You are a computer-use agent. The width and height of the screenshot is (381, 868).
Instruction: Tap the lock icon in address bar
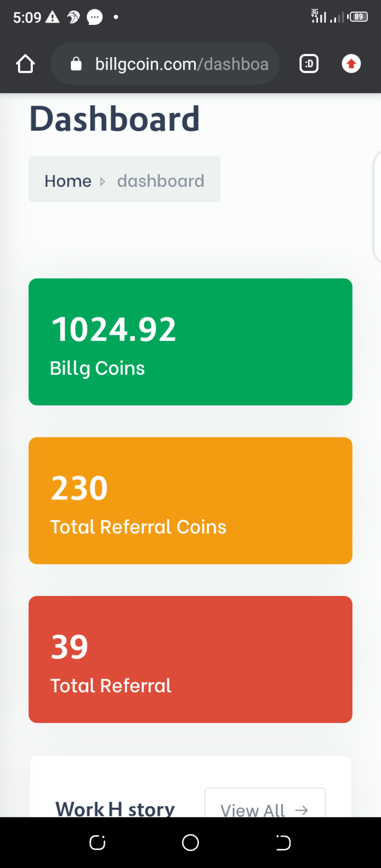click(76, 64)
